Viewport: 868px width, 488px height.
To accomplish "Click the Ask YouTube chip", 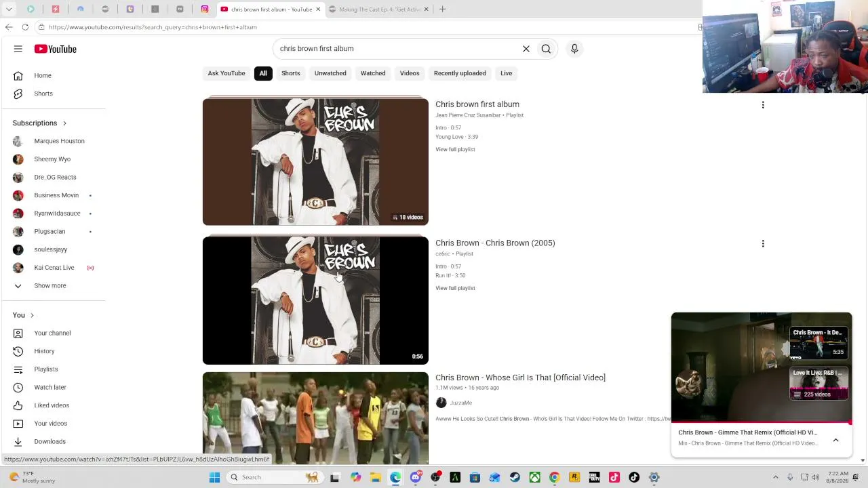I will [226, 73].
